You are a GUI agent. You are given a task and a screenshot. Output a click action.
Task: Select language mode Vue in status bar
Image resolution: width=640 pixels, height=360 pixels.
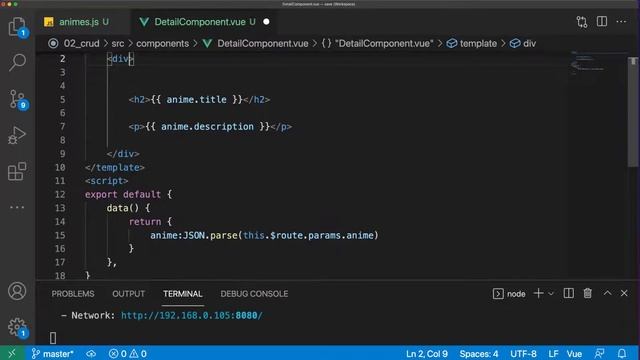(x=574, y=354)
